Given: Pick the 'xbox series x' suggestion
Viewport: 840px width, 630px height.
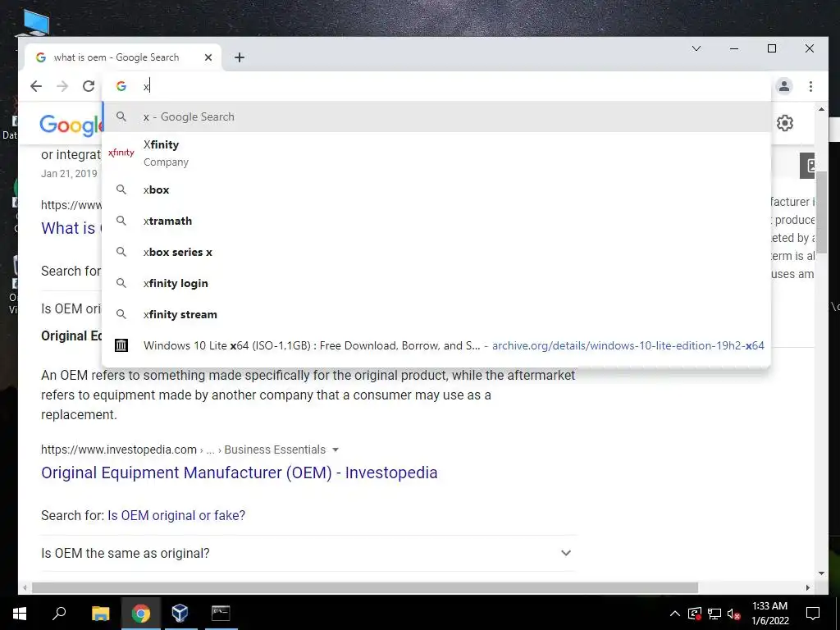Looking at the screenshot, I should click(436, 252).
